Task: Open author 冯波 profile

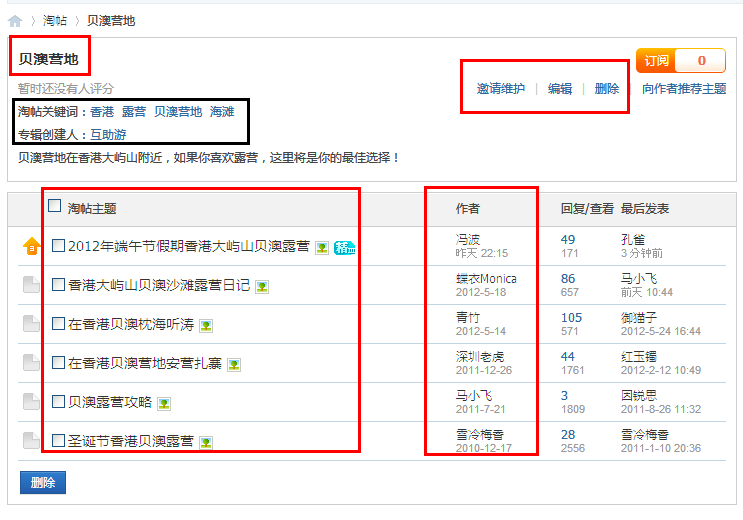Action: click(x=468, y=239)
